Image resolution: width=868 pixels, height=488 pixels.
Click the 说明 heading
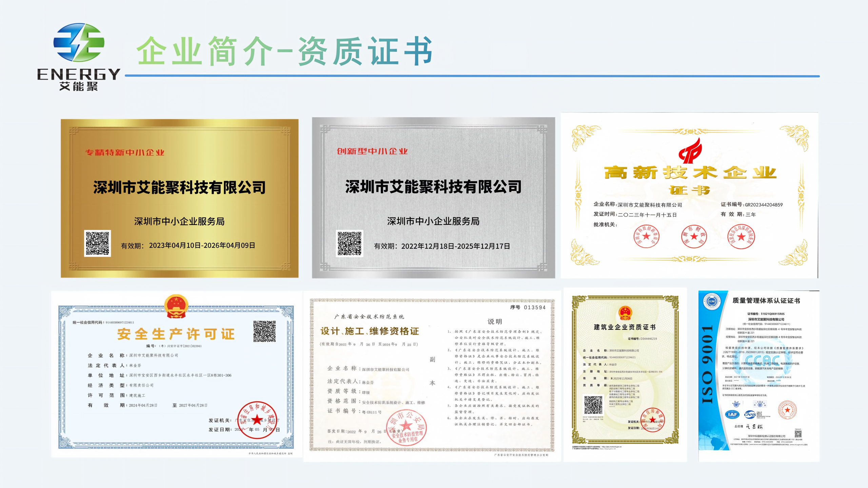tap(495, 321)
